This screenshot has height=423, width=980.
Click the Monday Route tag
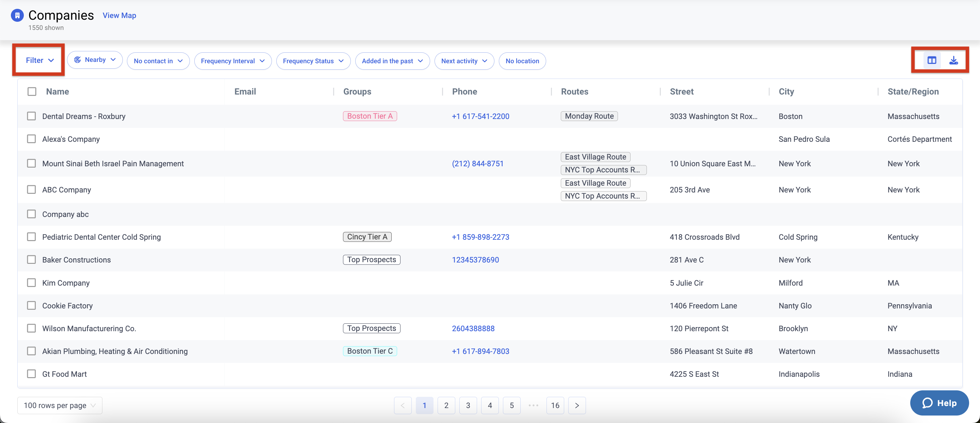coord(589,116)
